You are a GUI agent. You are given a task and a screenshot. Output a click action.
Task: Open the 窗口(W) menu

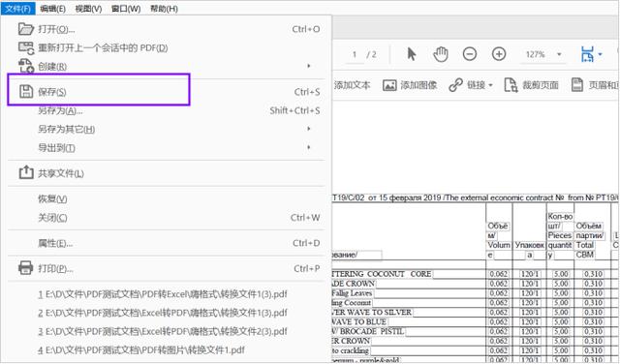[x=126, y=9]
